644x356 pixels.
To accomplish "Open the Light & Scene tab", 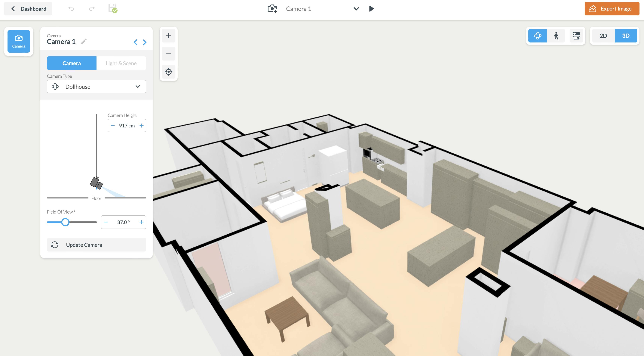I will coord(121,63).
